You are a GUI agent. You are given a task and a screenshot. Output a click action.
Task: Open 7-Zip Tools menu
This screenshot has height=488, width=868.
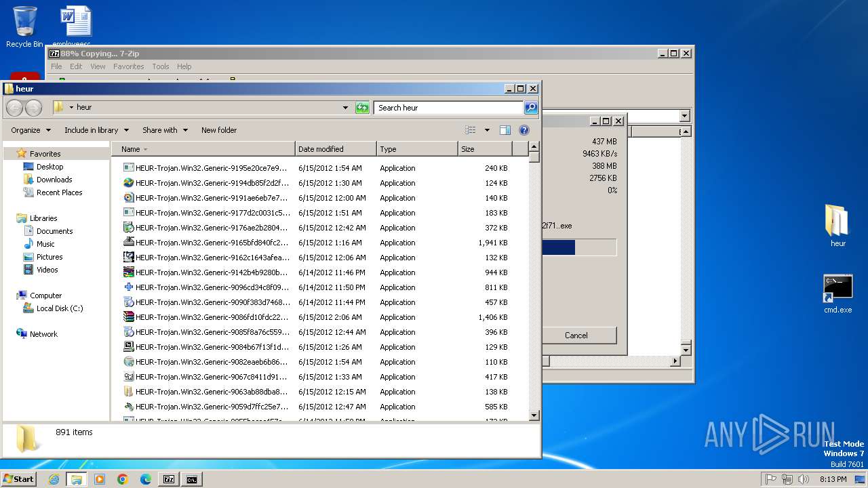click(161, 66)
